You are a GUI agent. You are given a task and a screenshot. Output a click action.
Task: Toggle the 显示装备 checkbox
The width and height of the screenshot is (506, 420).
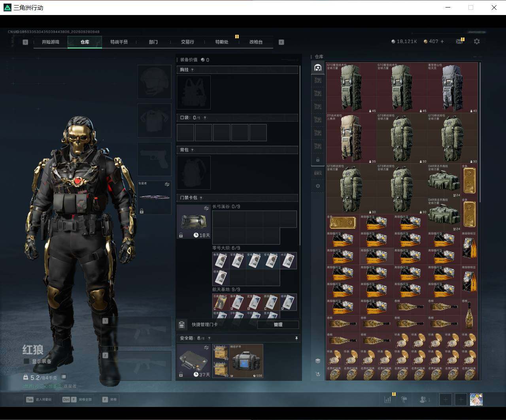[x=26, y=361]
